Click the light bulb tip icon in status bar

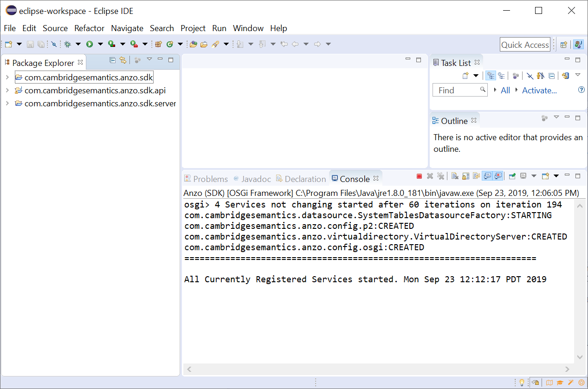522,383
